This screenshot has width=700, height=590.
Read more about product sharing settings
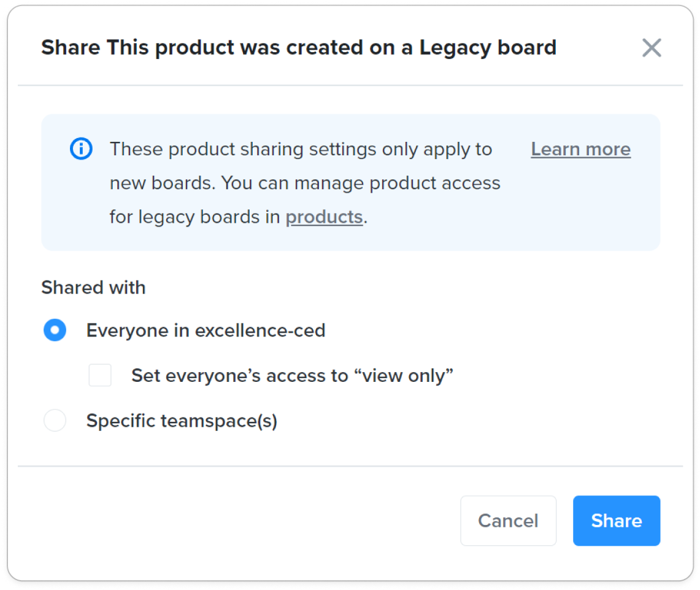point(580,149)
